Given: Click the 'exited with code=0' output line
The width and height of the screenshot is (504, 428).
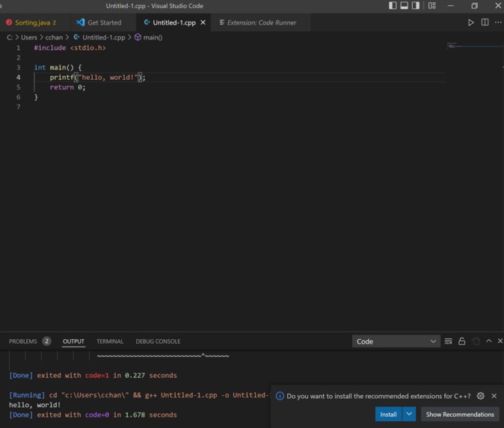Looking at the screenshot, I should coord(93,415).
